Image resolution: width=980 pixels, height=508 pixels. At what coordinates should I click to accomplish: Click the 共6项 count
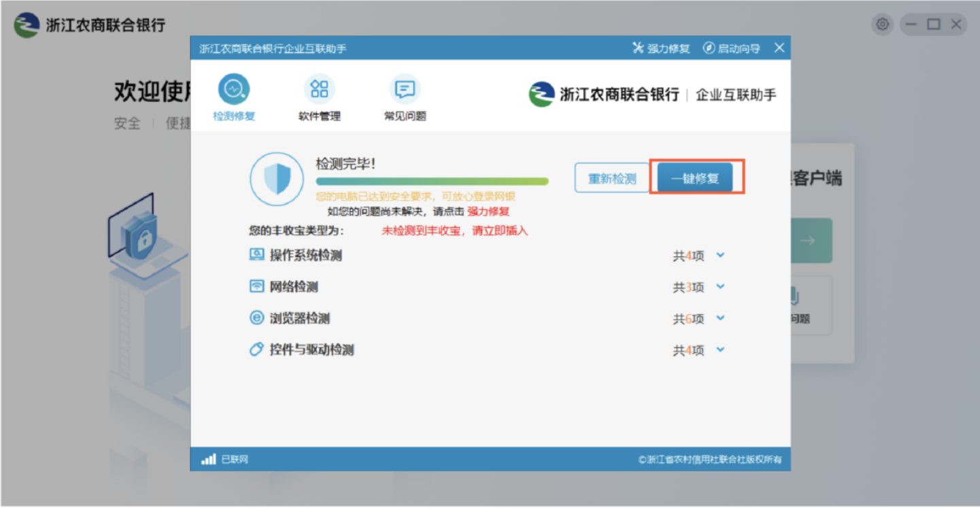click(x=689, y=319)
